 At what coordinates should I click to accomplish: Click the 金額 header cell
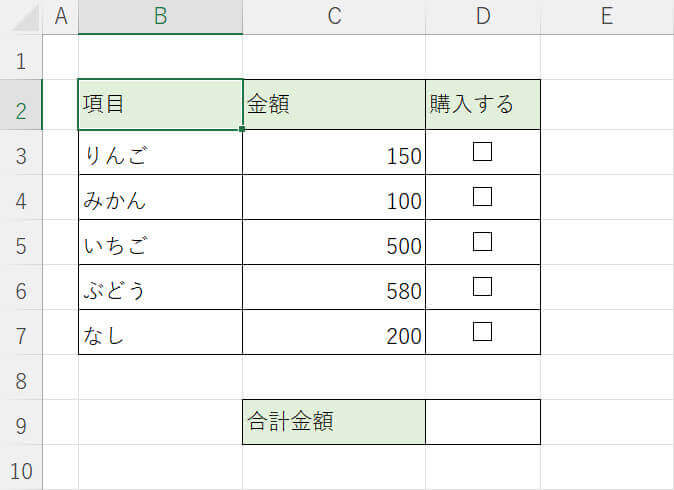click(x=334, y=105)
